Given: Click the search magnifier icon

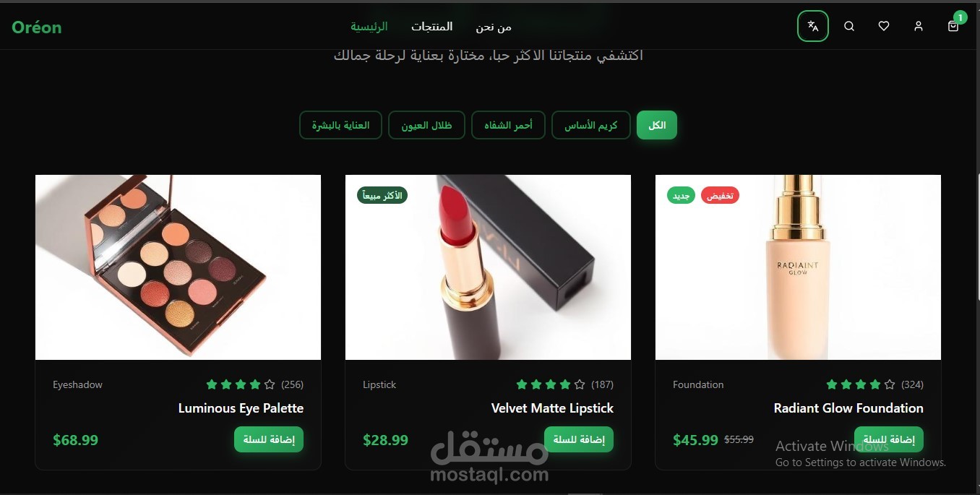Looking at the screenshot, I should point(849,26).
